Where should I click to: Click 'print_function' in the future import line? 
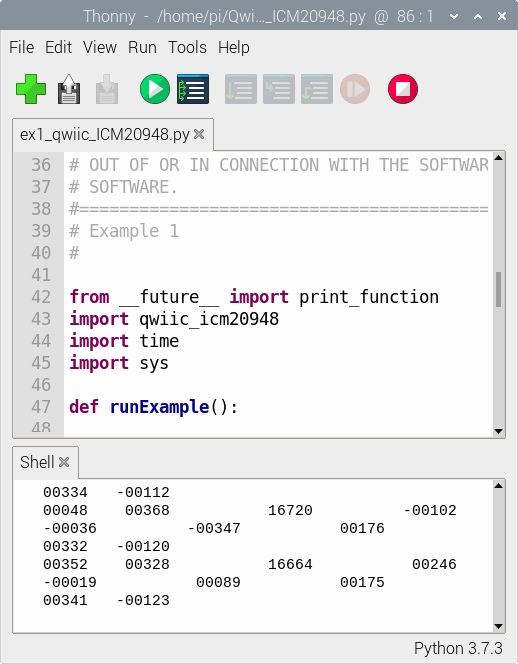click(x=369, y=297)
